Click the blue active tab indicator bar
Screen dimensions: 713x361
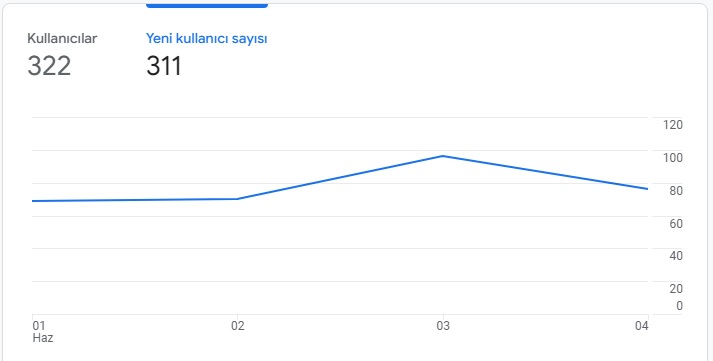[206, 5]
